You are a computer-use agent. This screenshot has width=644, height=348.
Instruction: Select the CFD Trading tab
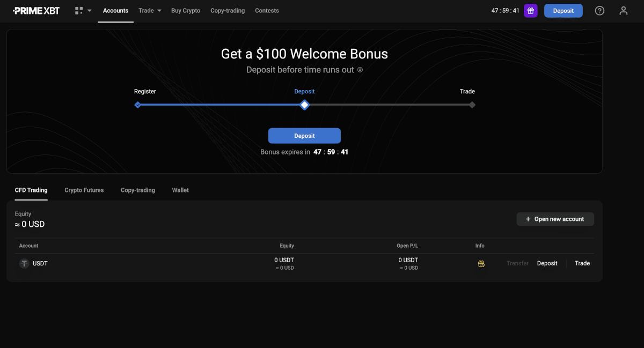[31, 190]
